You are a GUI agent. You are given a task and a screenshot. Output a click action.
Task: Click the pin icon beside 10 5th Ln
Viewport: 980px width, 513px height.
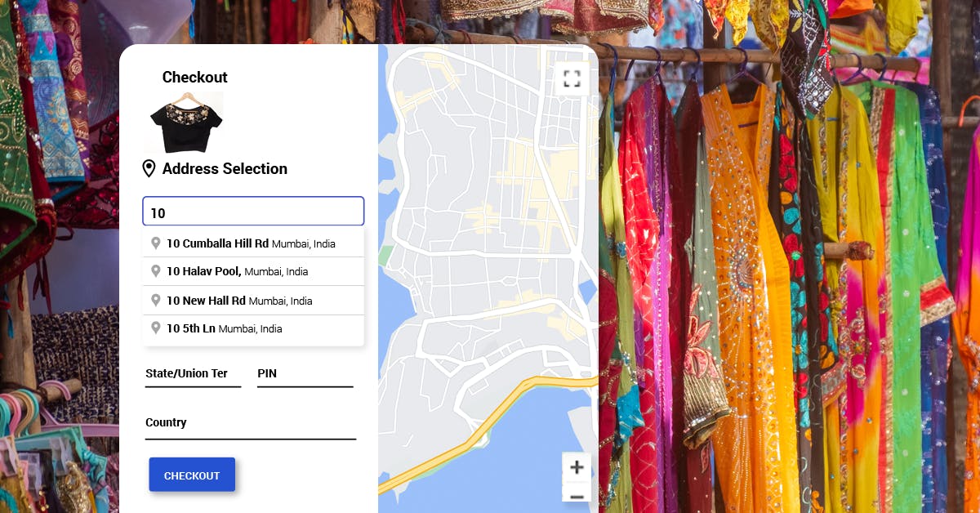tap(156, 328)
